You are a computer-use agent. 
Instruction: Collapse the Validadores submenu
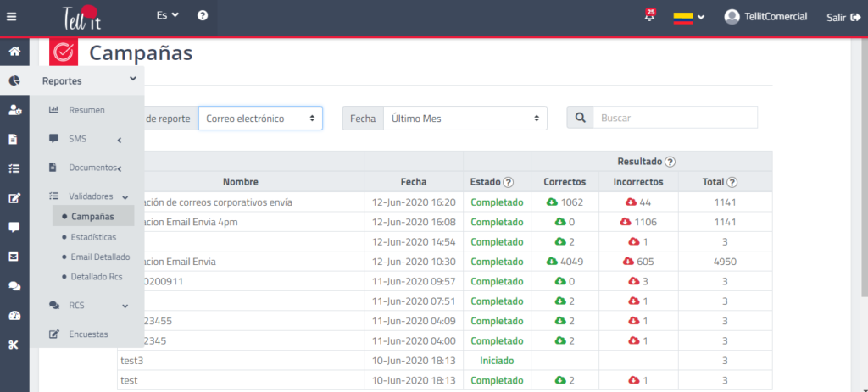[124, 196]
